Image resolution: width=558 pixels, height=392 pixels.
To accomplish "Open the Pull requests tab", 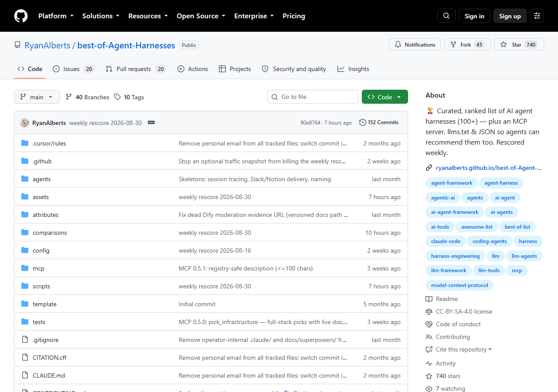I will (x=136, y=69).
